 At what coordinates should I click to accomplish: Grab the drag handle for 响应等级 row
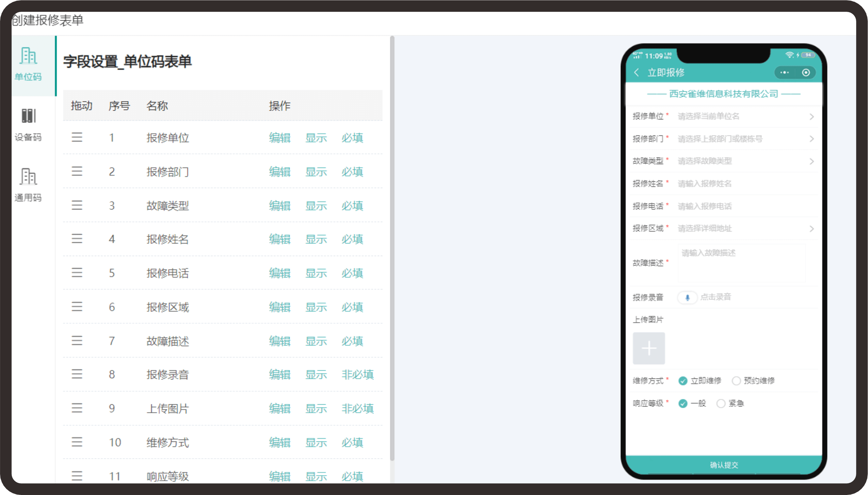[77, 476]
